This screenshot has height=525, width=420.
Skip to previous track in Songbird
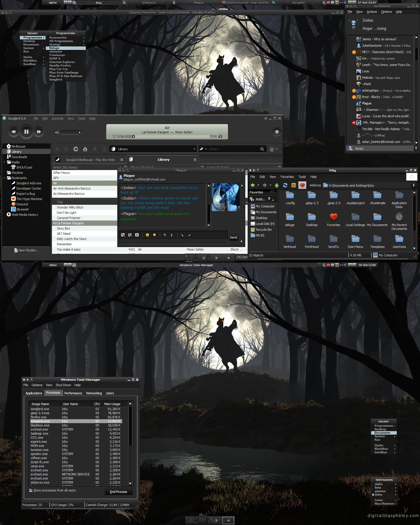[13, 132]
